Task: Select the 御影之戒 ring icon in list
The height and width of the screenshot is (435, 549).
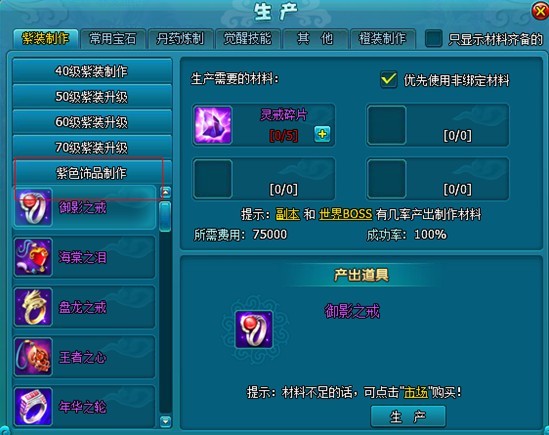Action: (33, 207)
